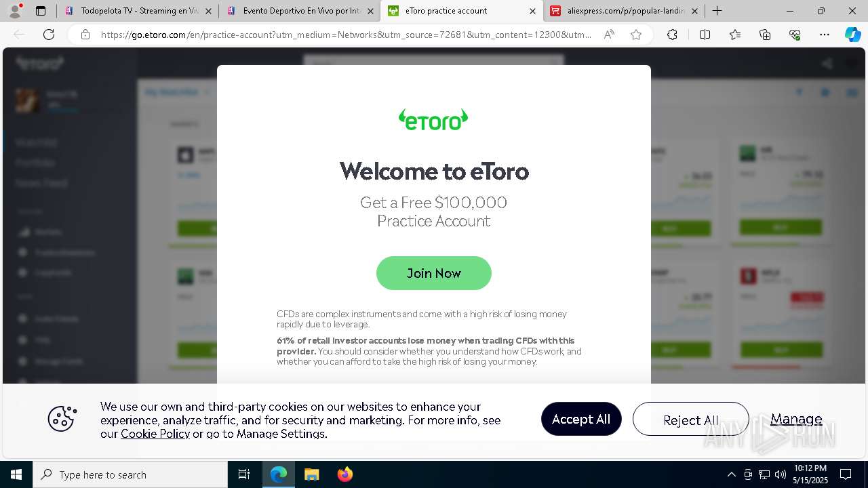Accept All cookies
The image size is (868, 488).
click(581, 419)
